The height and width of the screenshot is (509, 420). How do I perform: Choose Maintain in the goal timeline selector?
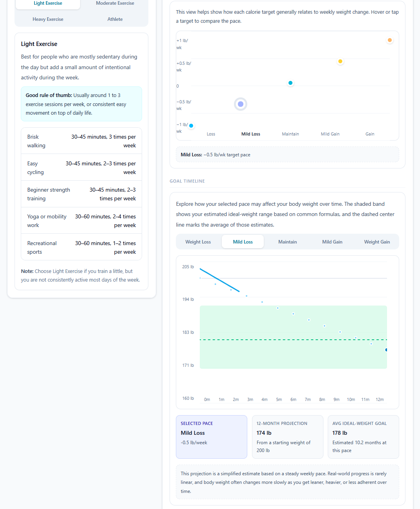[287, 242]
